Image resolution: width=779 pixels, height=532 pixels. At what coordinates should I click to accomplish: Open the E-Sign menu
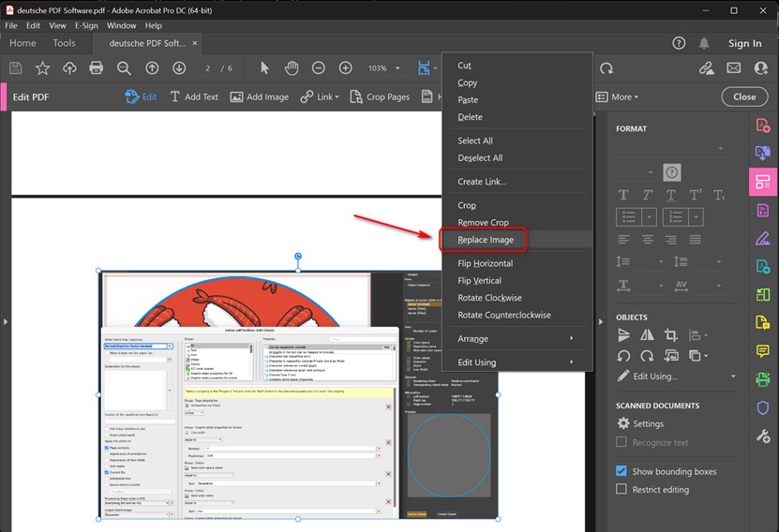(x=86, y=25)
